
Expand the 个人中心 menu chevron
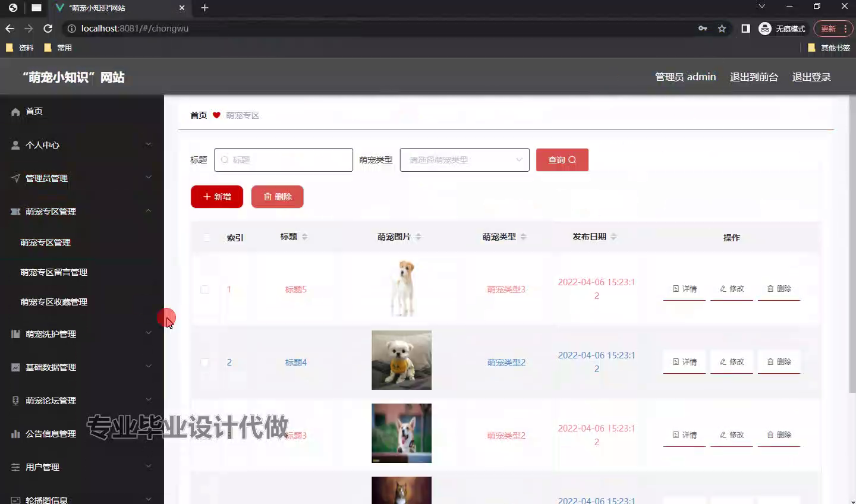149,144
